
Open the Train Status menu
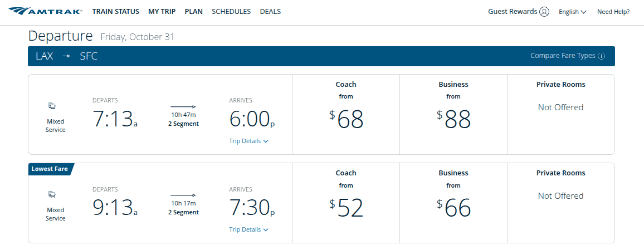click(115, 12)
